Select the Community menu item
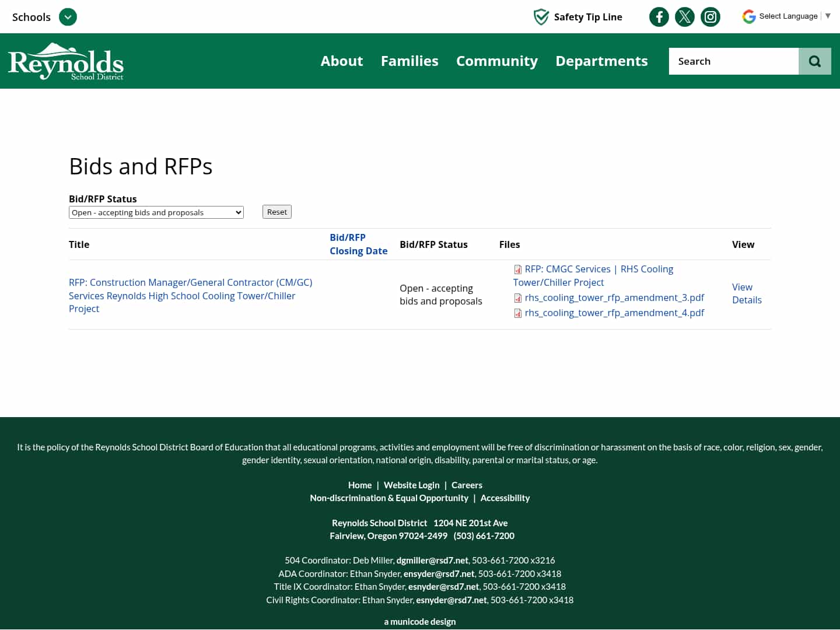Viewport: 840px width, 630px height. click(x=497, y=61)
